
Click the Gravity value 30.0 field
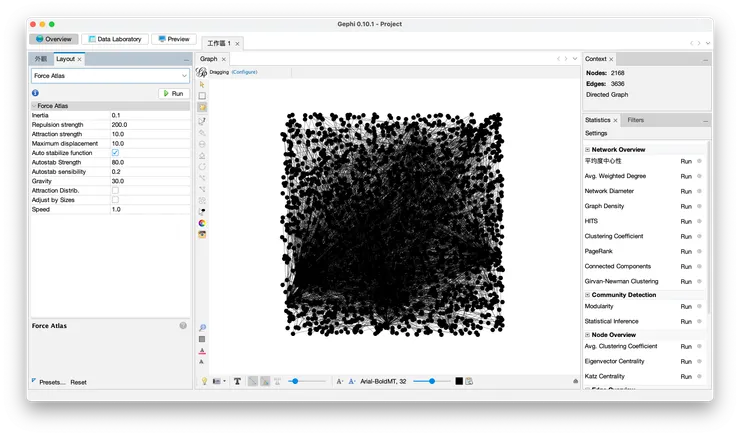150,181
